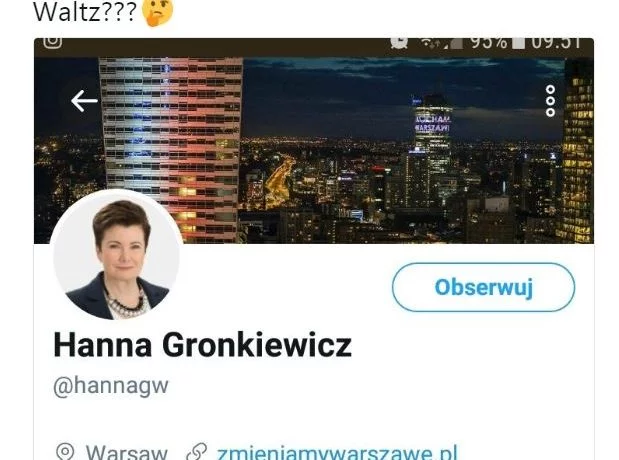
Task: Click the @hannagw username handle
Action: click(111, 386)
